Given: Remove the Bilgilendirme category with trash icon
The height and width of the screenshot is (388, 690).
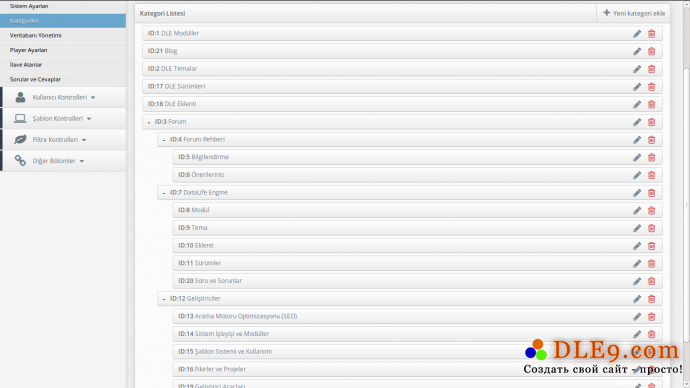Looking at the screenshot, I should pyautogui.click(x=652, y=157).
